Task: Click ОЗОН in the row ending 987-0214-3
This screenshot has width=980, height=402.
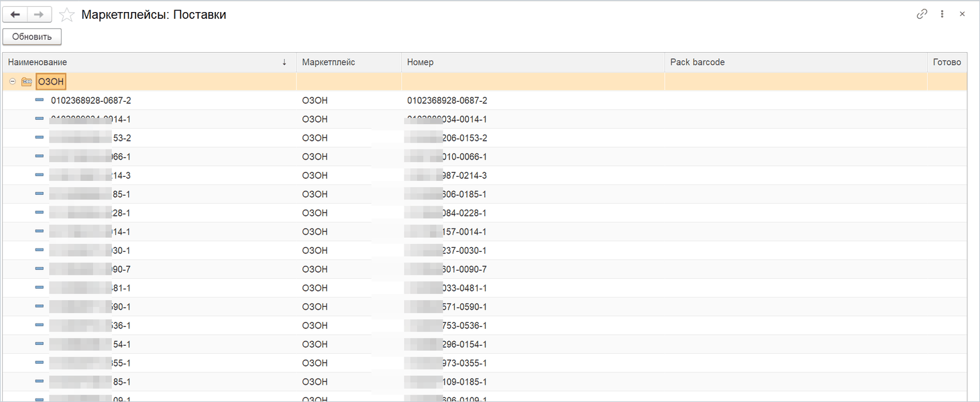Action: coord(315,176)
